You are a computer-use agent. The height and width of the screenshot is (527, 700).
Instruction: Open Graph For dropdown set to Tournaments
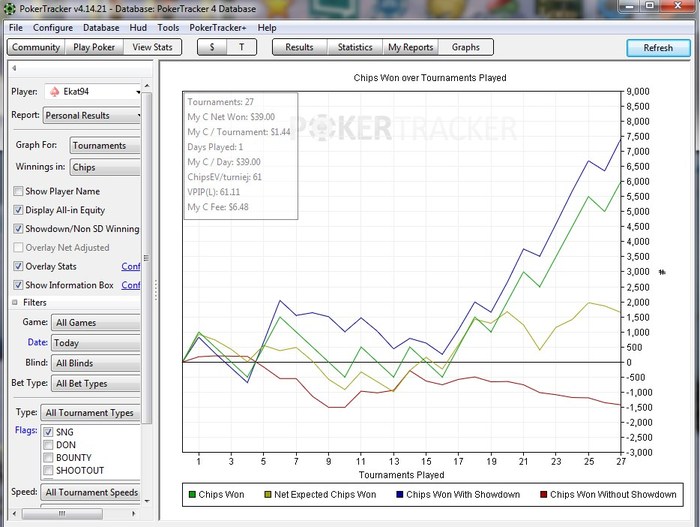click(105, 146)
